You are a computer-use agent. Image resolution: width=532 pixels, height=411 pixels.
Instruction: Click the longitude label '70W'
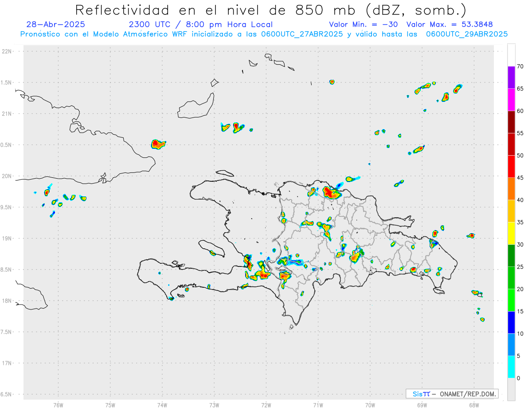[370, 405]
